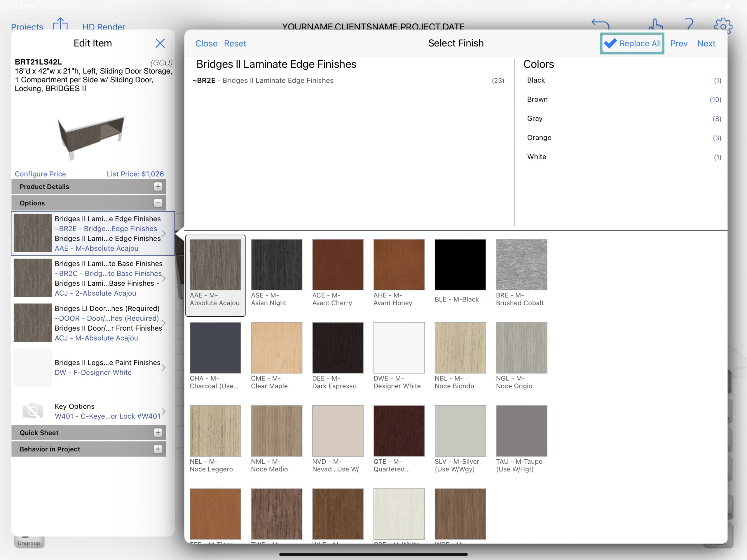Image resolution: width=747 pixels, height=560 pixels.
Task: Open Key Options chevron
Action: click(x=164, y=411)
